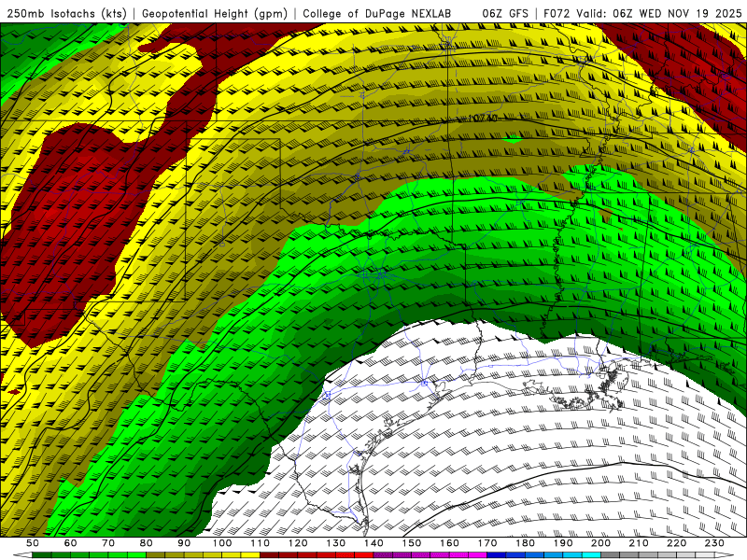Click the legend value "150"
This screenshot has height=560, width=747.
coord(412,543)
